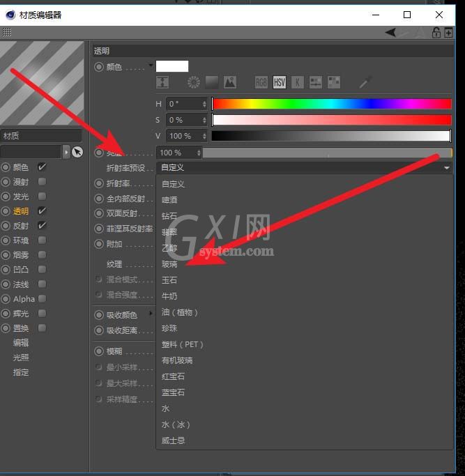The image size is (465, 476).
Task: Choose 水 (冰) from the preset list
Action: (x=176, y=424)
